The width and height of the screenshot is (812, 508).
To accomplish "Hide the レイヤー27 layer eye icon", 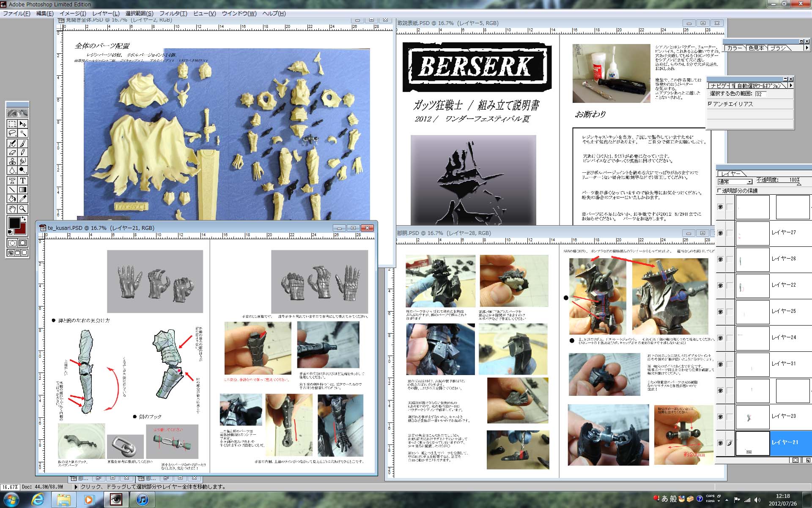I will coord(720,233).
